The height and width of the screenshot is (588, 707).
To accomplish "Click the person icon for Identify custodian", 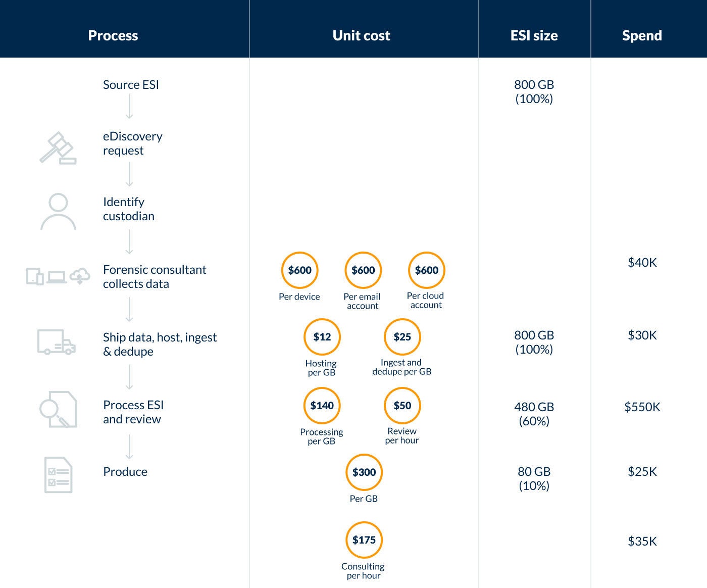I will pyautogui.click(x=58, y=212).
